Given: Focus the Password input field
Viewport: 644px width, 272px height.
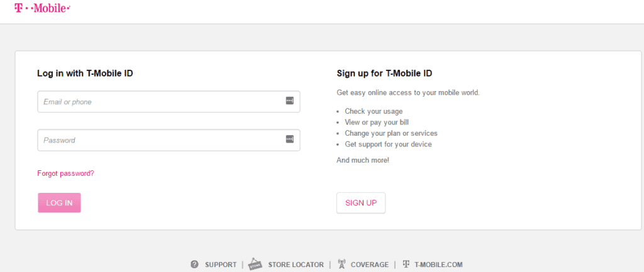Looking at the screenshot, I should click(169, 140).
